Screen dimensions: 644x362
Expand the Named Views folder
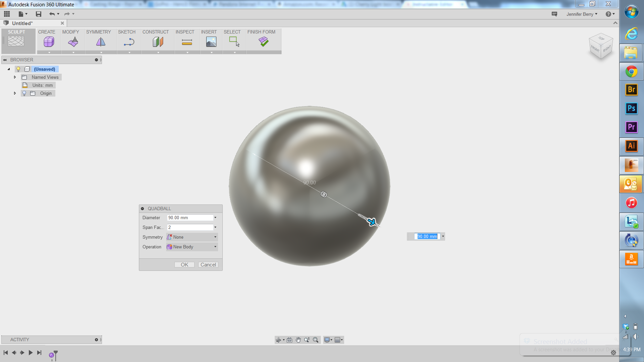pyautogui.click(x=14, y=77)
